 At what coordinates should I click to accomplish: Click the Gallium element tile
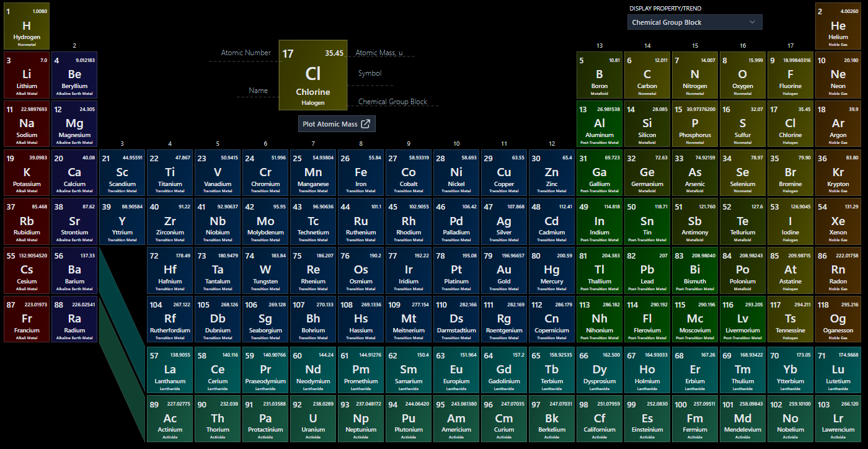[600, 173]
